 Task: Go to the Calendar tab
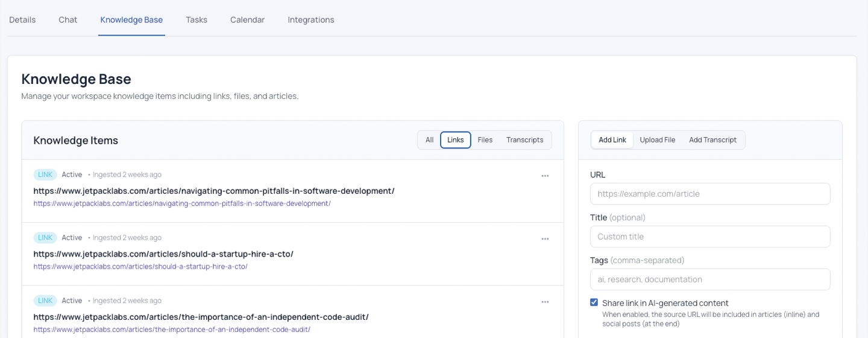coord(247,19)
